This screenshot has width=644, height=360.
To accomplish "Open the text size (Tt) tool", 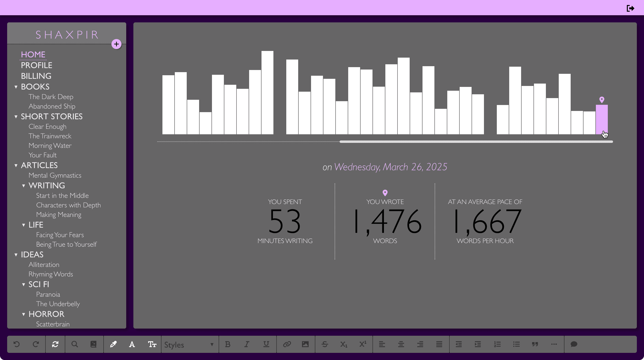I will coord(151,344).
